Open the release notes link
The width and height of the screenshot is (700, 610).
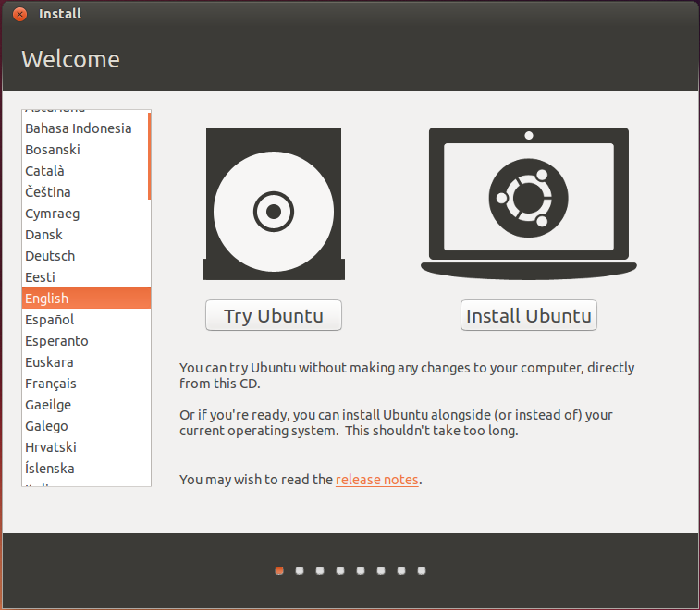tap(376, 480)
